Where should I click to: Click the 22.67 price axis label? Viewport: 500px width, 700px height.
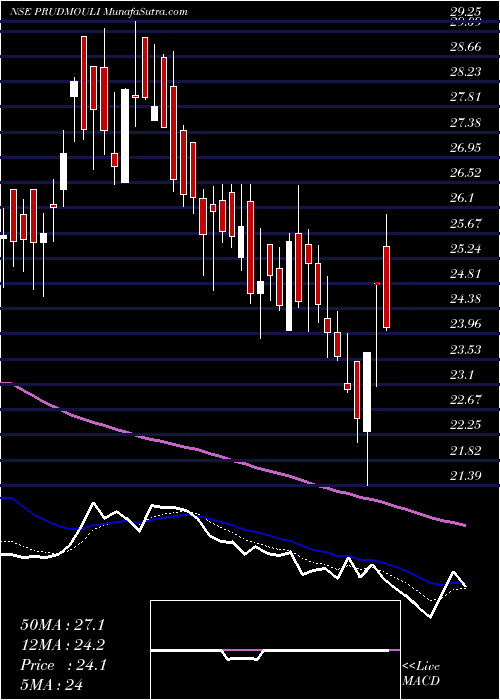466,399
